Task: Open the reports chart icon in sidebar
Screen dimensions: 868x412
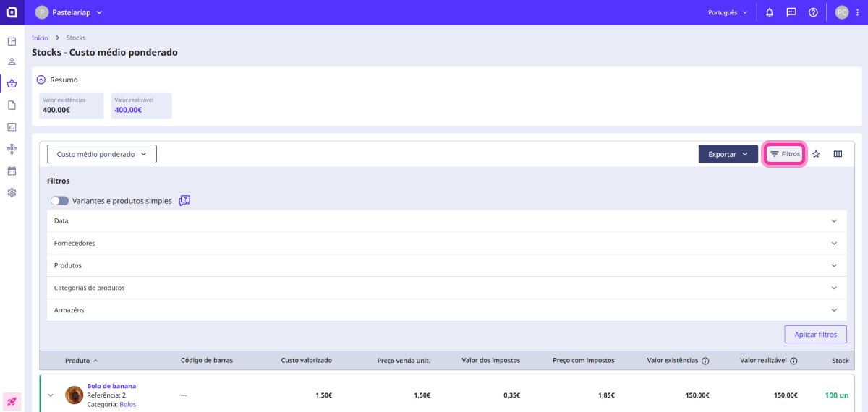Action: click(12, 126)
